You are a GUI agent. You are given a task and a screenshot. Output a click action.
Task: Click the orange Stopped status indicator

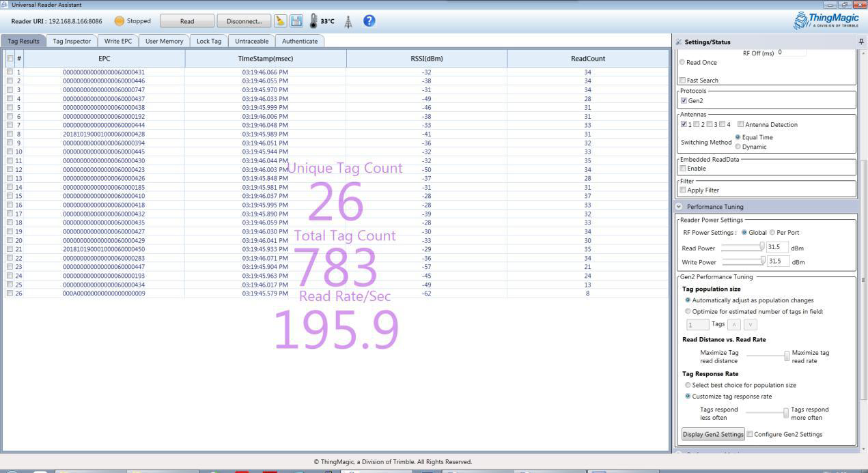(x=120, y=21)
